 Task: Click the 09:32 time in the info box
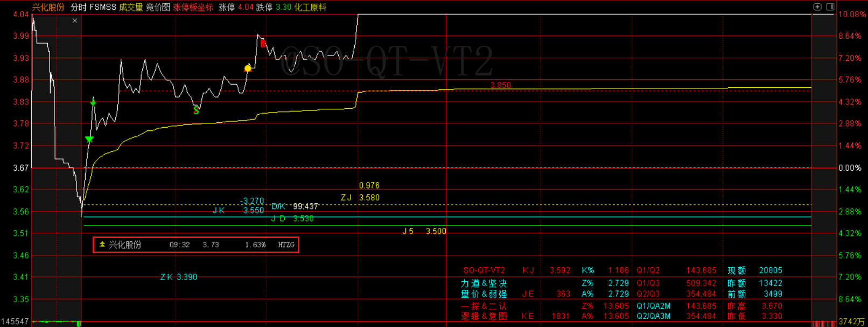(x=180, y=245)
